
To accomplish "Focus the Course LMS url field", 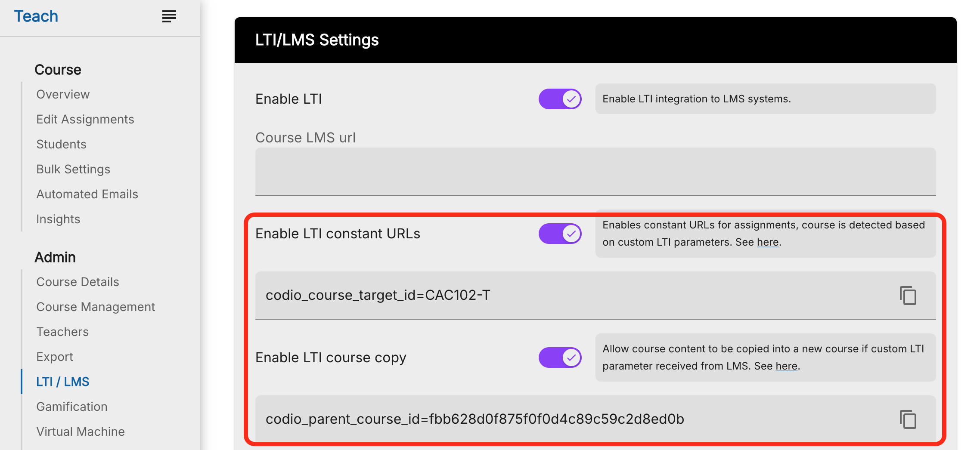I will [595, 172].
